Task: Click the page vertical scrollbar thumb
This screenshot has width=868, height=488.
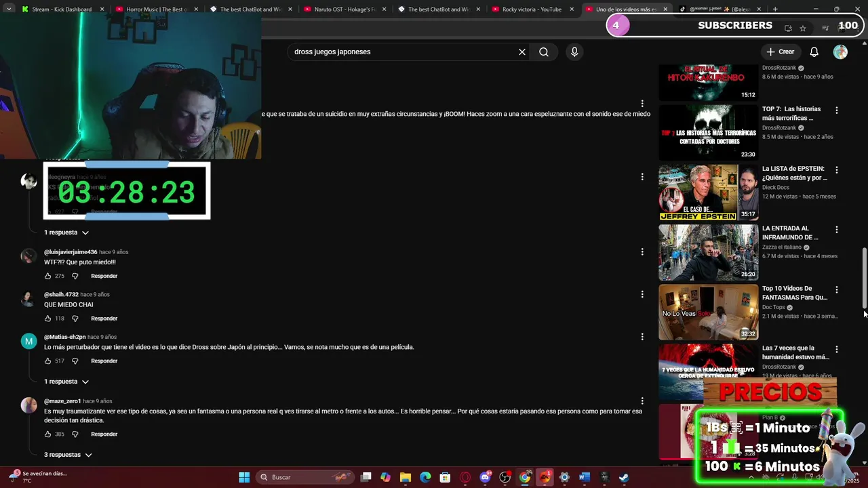Action: tap(865, 278)
